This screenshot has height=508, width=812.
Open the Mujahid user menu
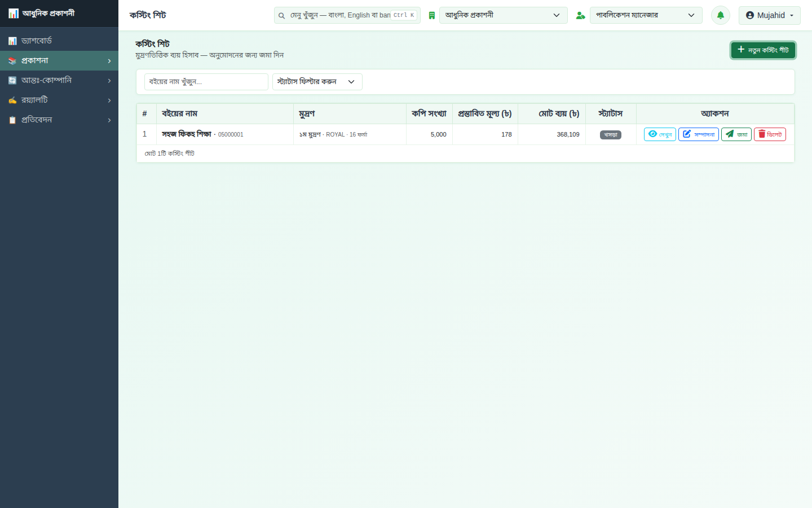[770, 15]
